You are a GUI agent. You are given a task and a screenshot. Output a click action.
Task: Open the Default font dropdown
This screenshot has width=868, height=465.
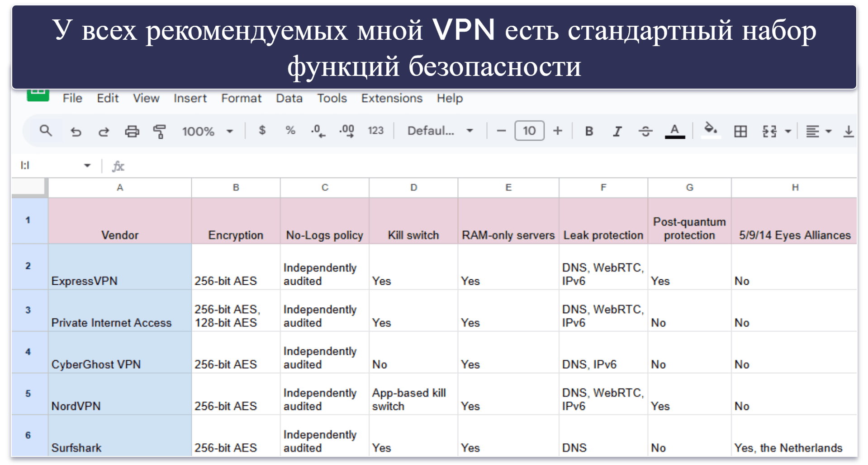441,131
